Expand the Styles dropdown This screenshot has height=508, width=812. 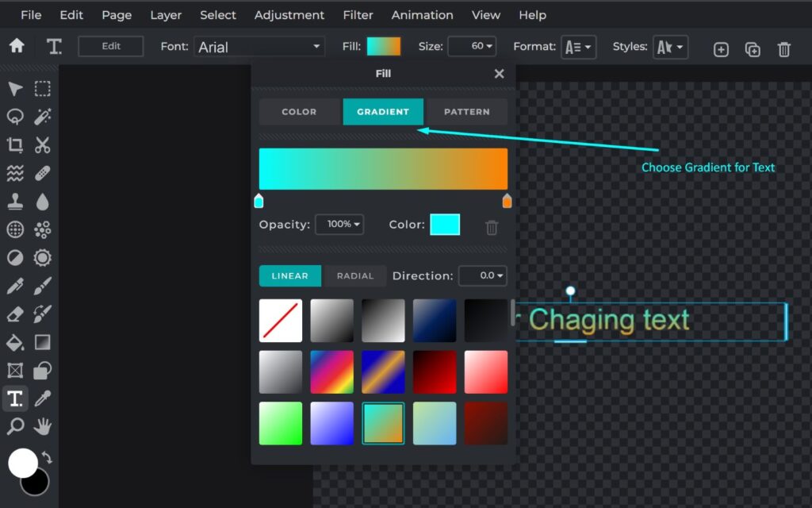(x=671, y=47)
